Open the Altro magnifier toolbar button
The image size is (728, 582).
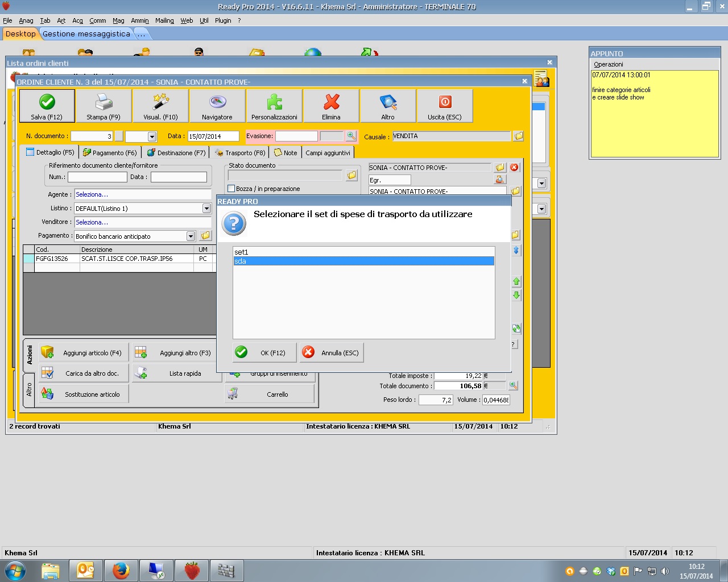tap(388, 106)
